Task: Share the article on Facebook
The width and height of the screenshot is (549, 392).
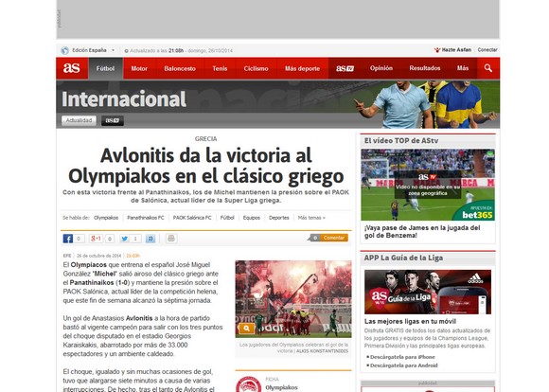Action: pos(68,239)
